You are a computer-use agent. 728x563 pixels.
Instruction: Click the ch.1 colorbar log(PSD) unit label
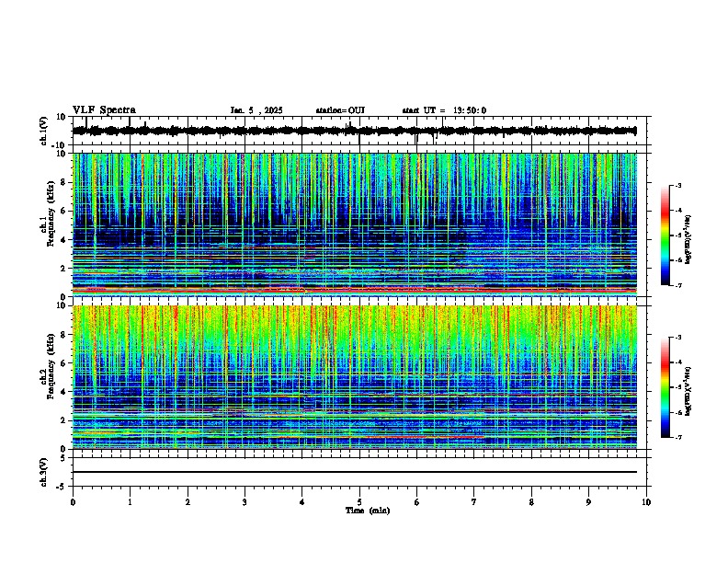[688, 239]
